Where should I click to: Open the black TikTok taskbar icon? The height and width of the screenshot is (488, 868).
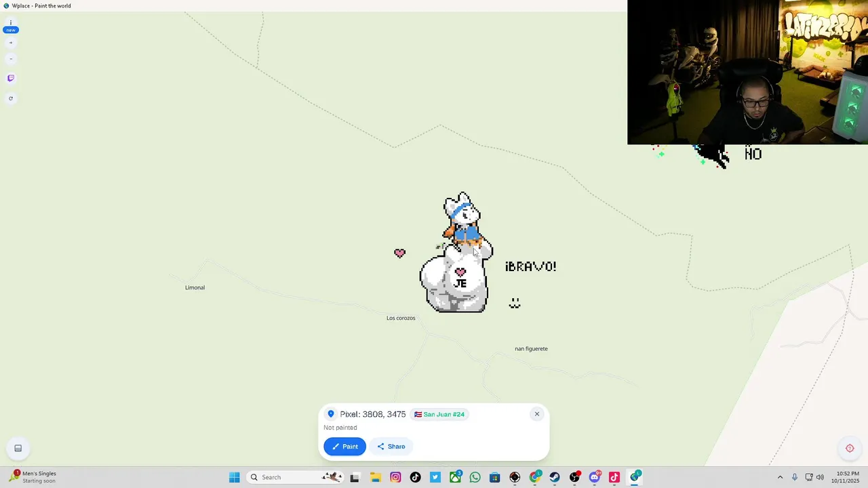(x=415, y=477)
